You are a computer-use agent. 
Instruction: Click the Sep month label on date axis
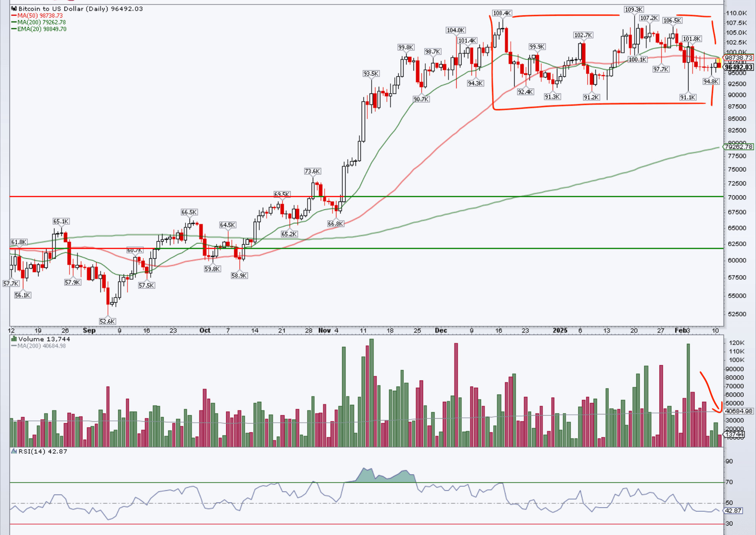(89, 330)
